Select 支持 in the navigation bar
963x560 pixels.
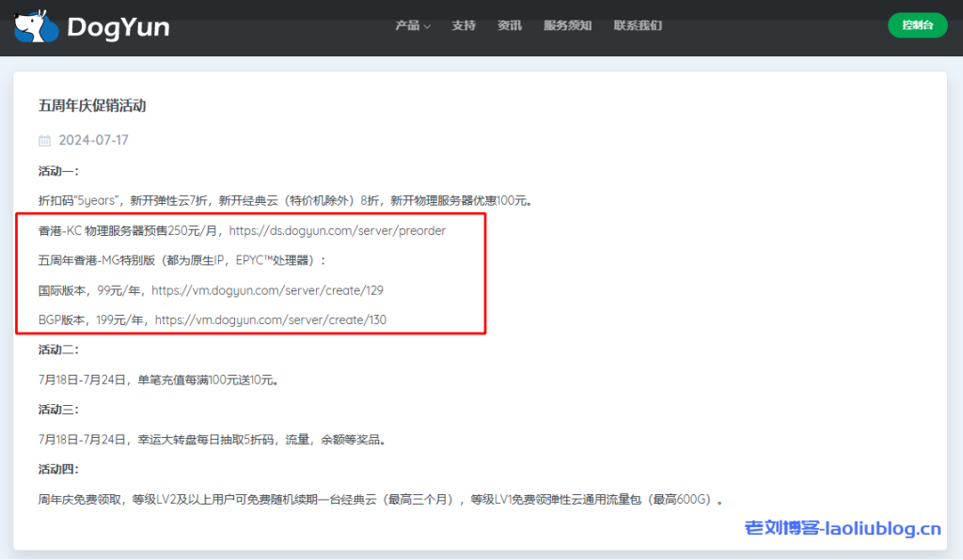(x=464, y=26)
